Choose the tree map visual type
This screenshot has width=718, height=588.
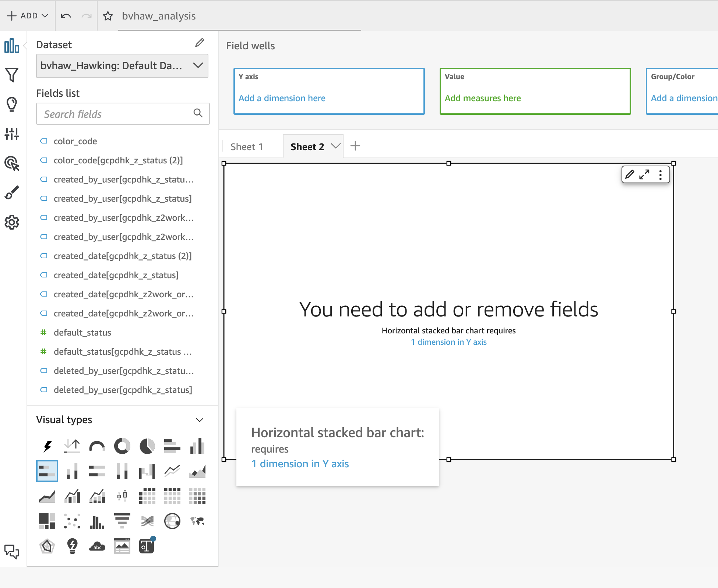tap(47, 521)
